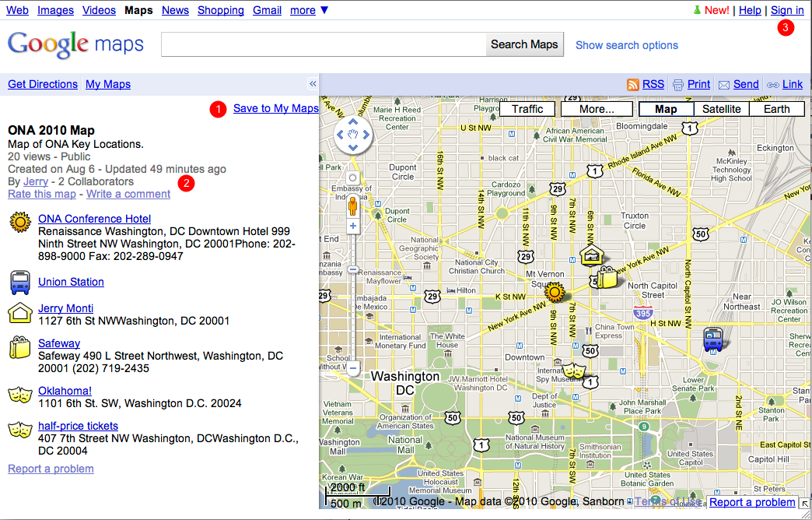This screenshot has height=520, width=812.
Task: Open the Web link in top navigation
Action: point(17,10)
